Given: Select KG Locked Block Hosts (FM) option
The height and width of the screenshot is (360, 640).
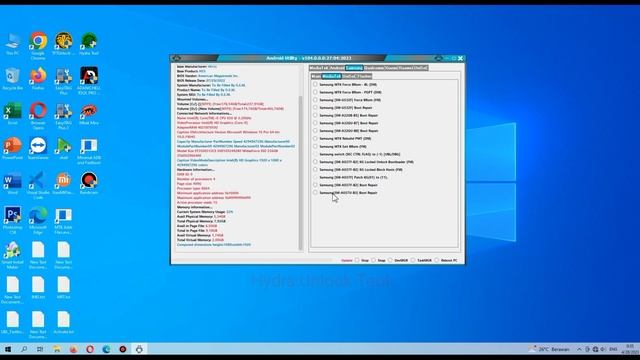Looking at the screenshot, I should tap(358, 170).
